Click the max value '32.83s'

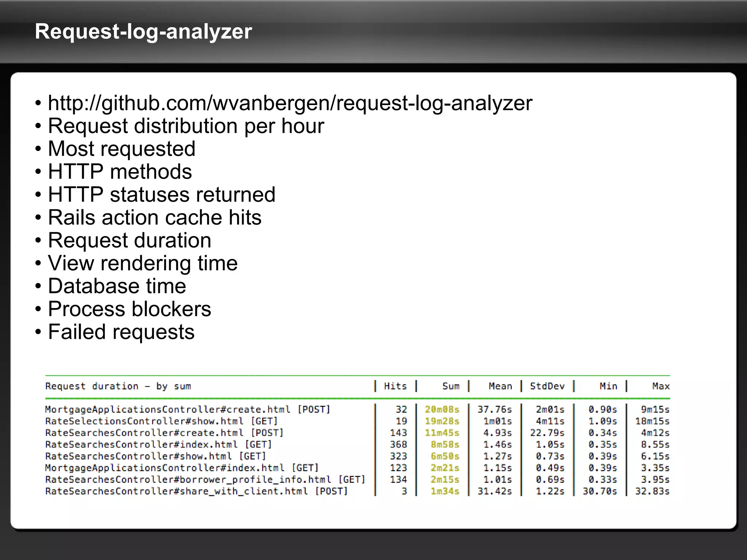652,491
